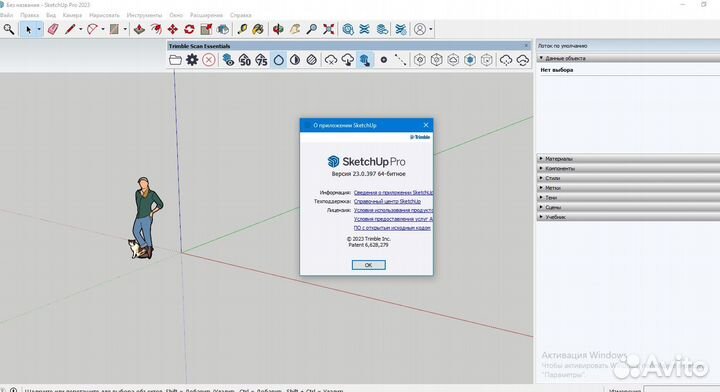Open the Select tool dropdown arrow
720x392 pixels.
coord(39,29)
